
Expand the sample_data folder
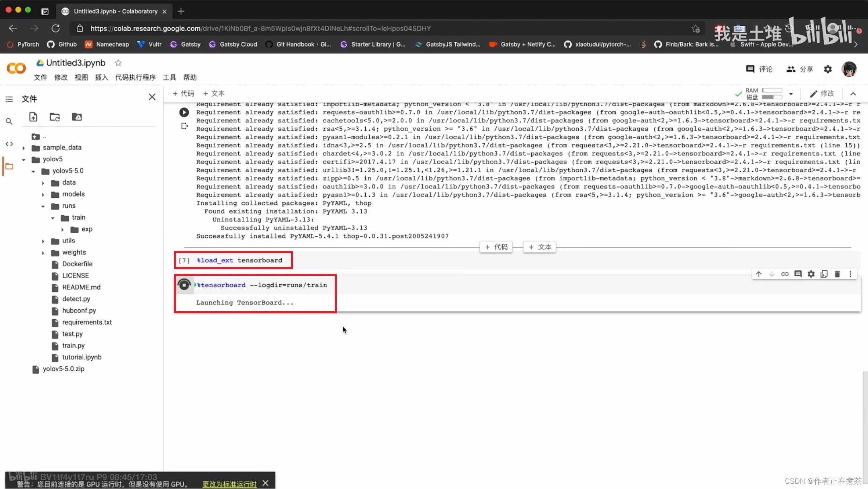24,148
